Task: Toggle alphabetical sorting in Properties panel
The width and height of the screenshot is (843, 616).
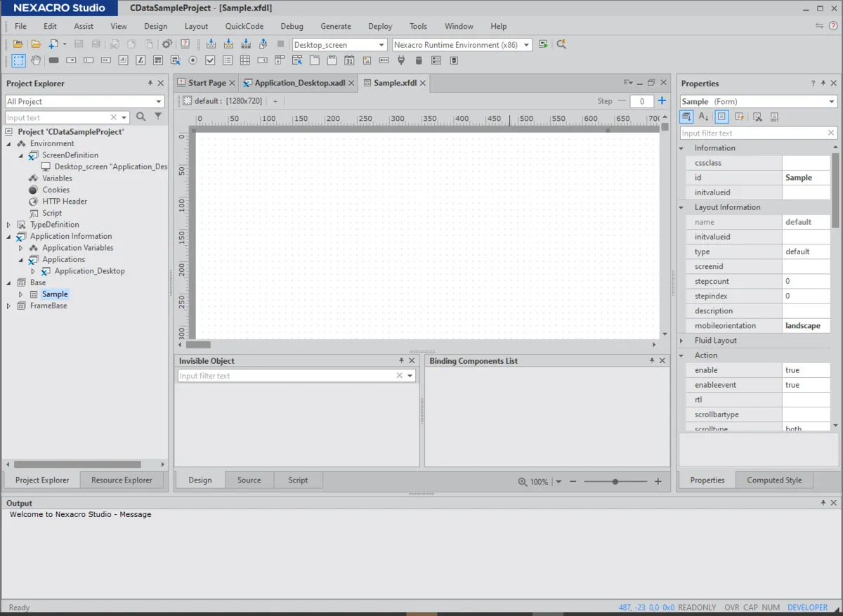Action: 705,117
